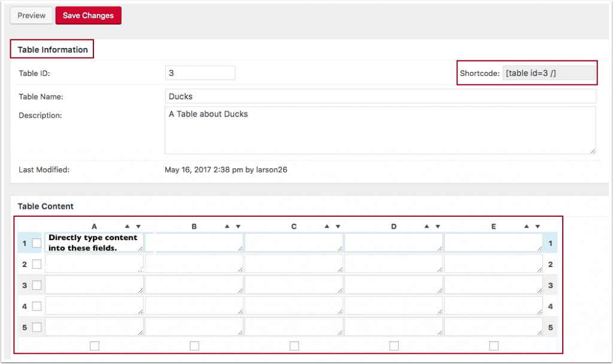Sort column E descending with down arrow

click(x=538, y=226)
